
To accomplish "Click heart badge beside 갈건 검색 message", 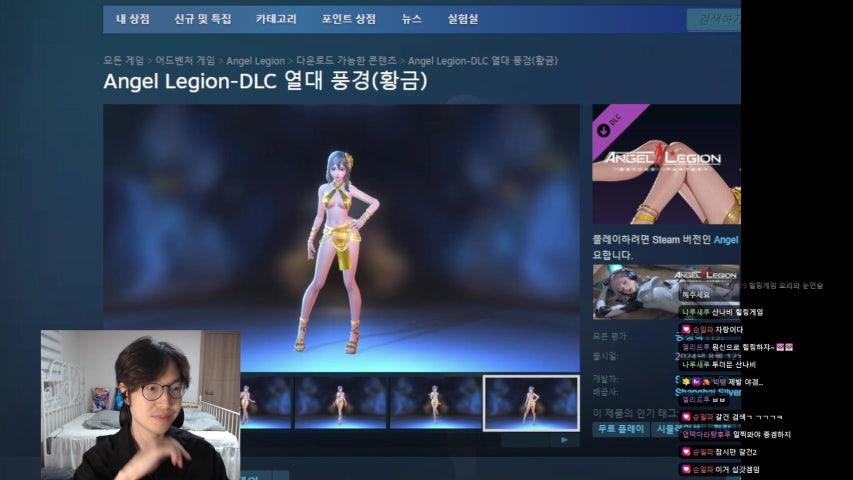I will 686,417.
